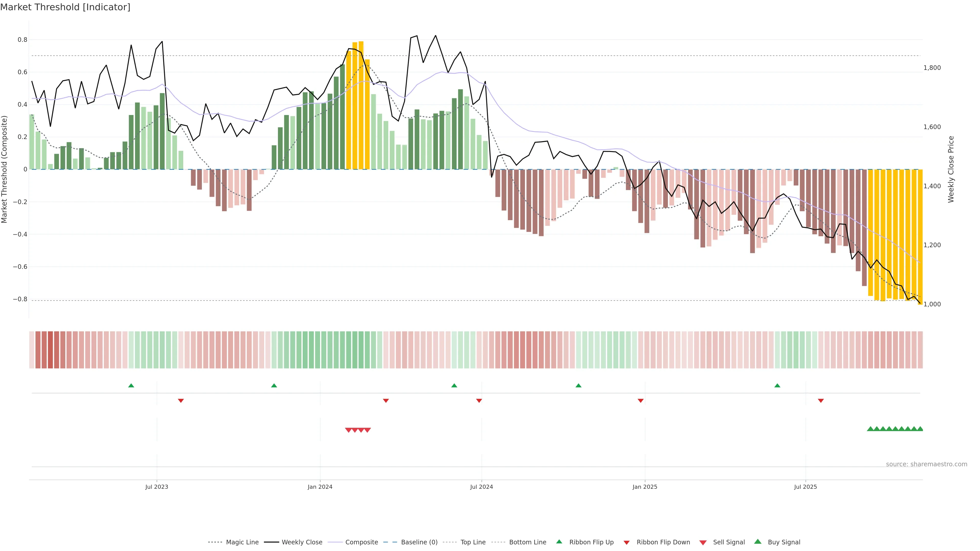Click the leftmost green Ribbon Flip Up marker
980x551 pixels.
click(x=131, y=386)
